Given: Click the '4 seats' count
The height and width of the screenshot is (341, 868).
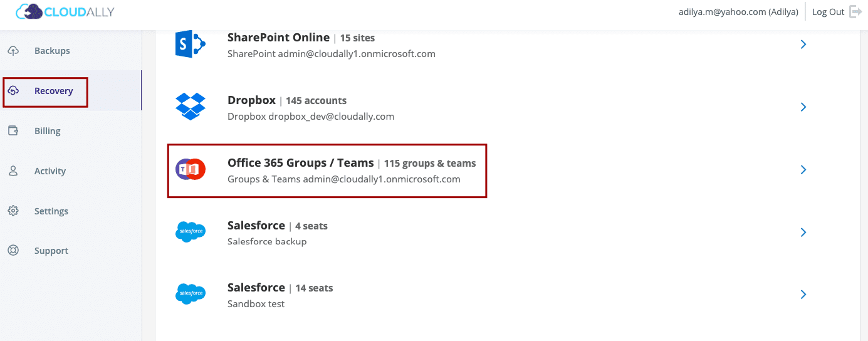Looking at the screenshot, I should coord(311,226).
